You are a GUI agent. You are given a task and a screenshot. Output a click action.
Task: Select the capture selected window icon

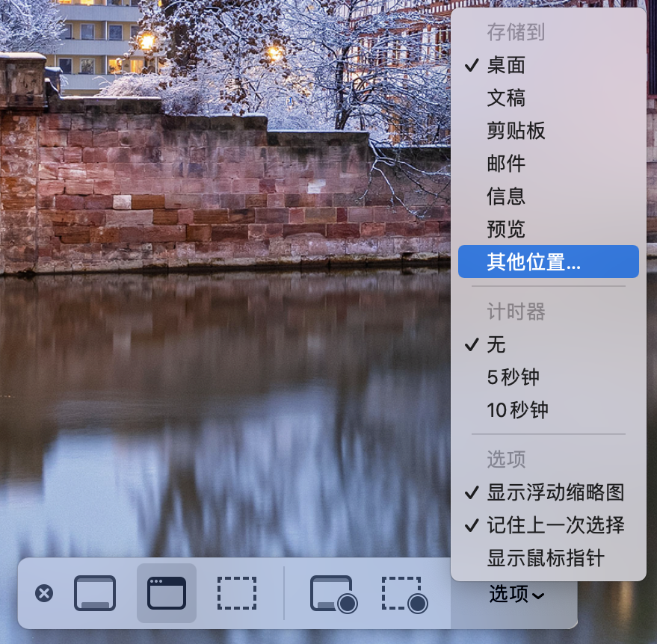pos(166,593)
